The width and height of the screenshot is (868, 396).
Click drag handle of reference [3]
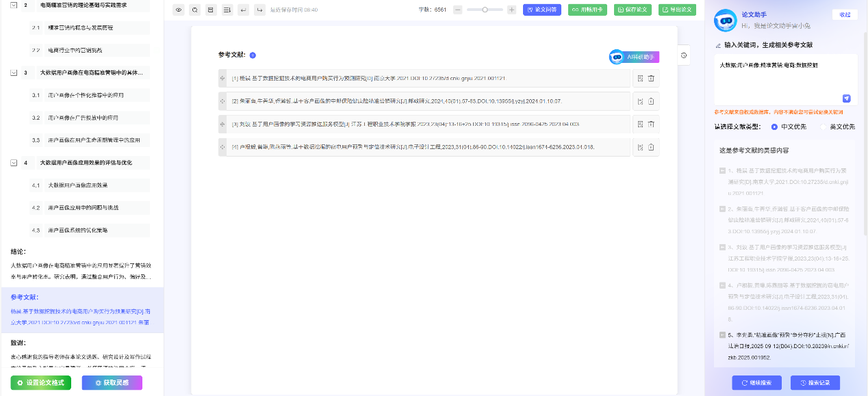[222, 124]
